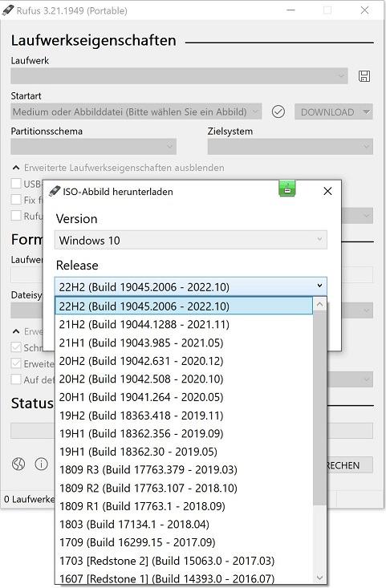Open the Zielsystem dropdown
The image size is (386, 588).
click(x=290, y=147)
